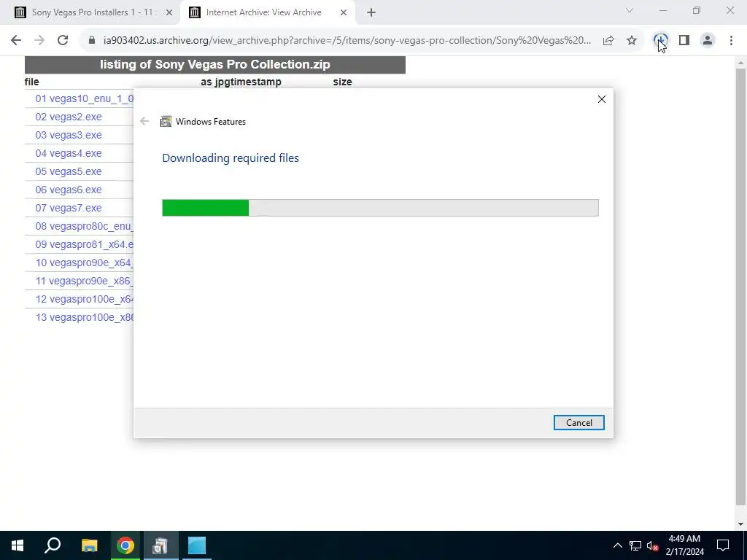The width and height of the screenshot is (747, 560).
Task: Open the Chrome downloads icon
Action: click(660, 41)
